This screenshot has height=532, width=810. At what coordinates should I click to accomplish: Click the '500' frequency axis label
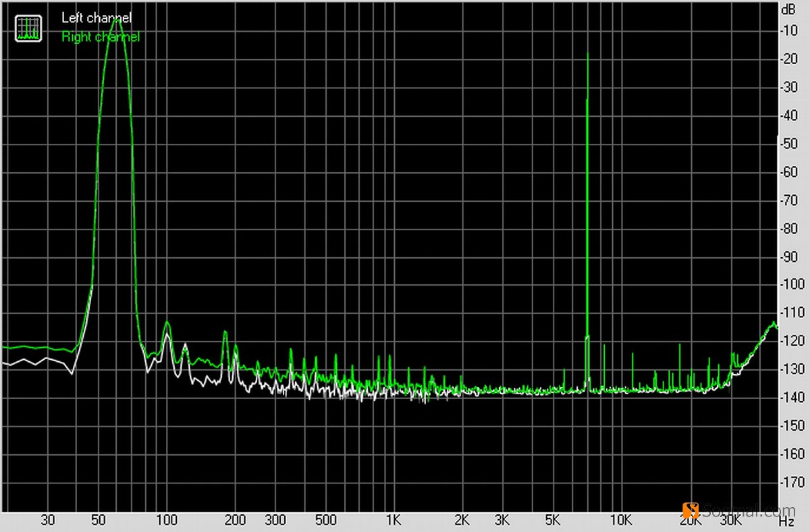tap(326, 521)
